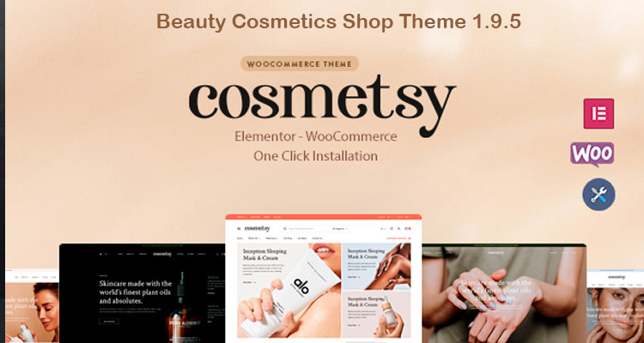Click outlined button in dark theme preview
This screenshot has height=343, width=644.
109,322
